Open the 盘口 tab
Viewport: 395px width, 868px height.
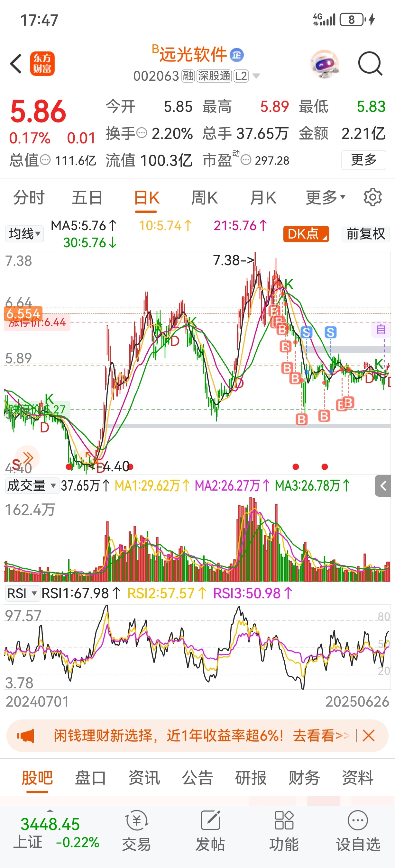click(x=90, y=778)
